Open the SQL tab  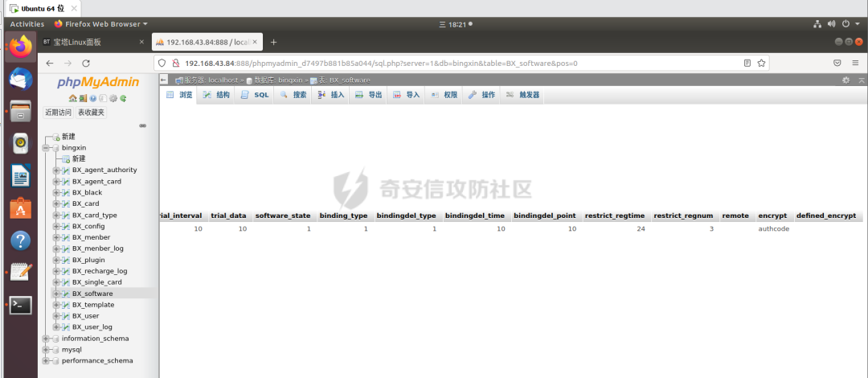[255, 95]
